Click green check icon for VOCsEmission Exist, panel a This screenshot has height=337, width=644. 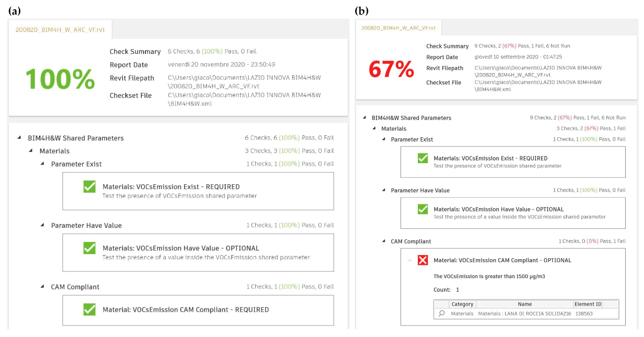(90, 187)
